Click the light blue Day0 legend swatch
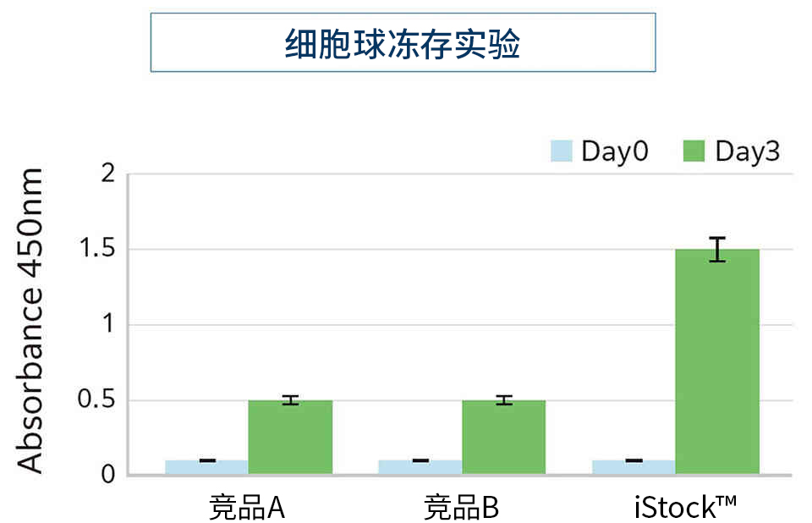812x523 pixels. [x=562, y=151]
